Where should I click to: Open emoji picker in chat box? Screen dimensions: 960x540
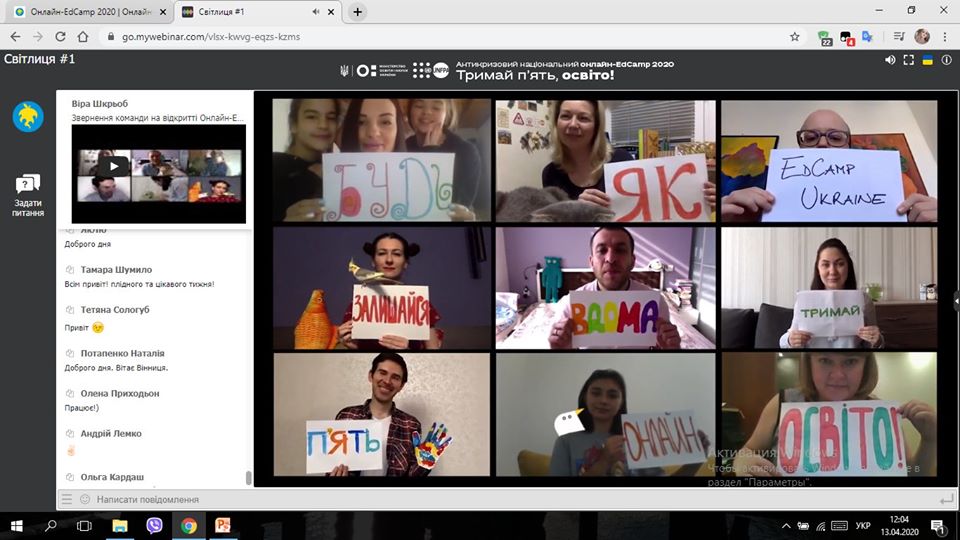pyautogui.click(x=84, y=499)
